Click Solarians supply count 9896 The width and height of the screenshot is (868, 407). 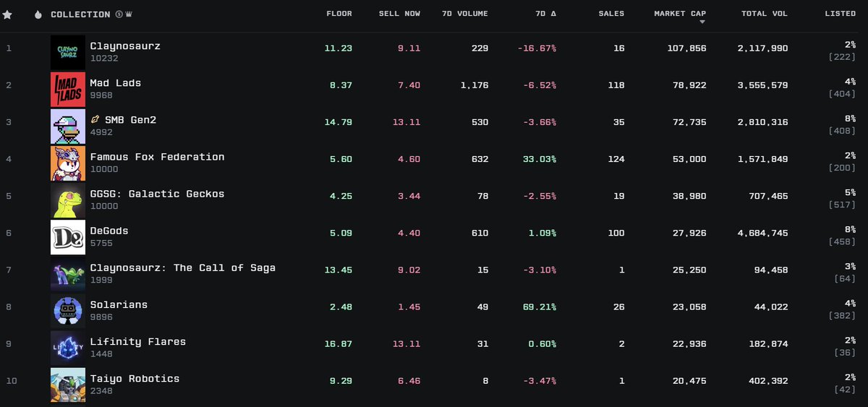coord(100,317)
